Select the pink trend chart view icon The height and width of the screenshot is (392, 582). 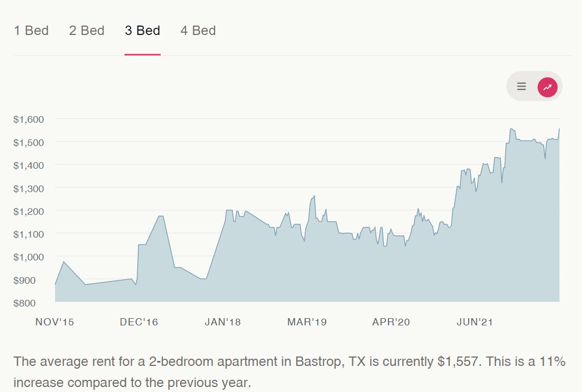(x=548, y=87)
